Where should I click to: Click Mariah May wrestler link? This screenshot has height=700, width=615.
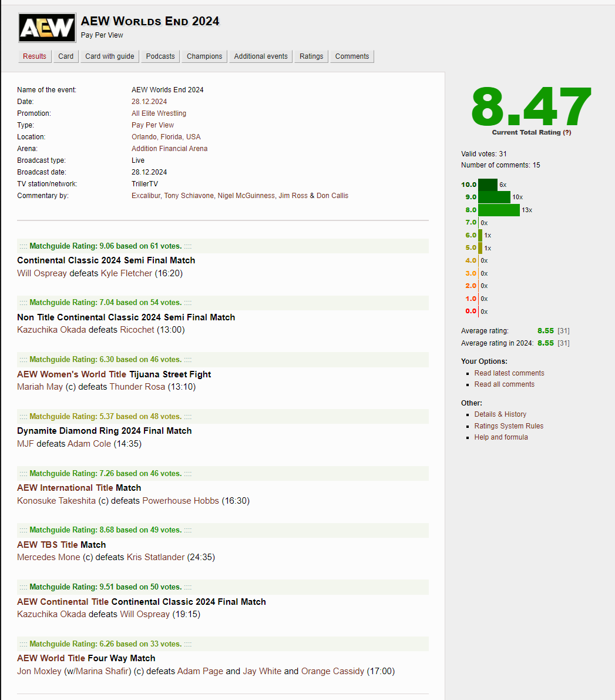point(40,387)
